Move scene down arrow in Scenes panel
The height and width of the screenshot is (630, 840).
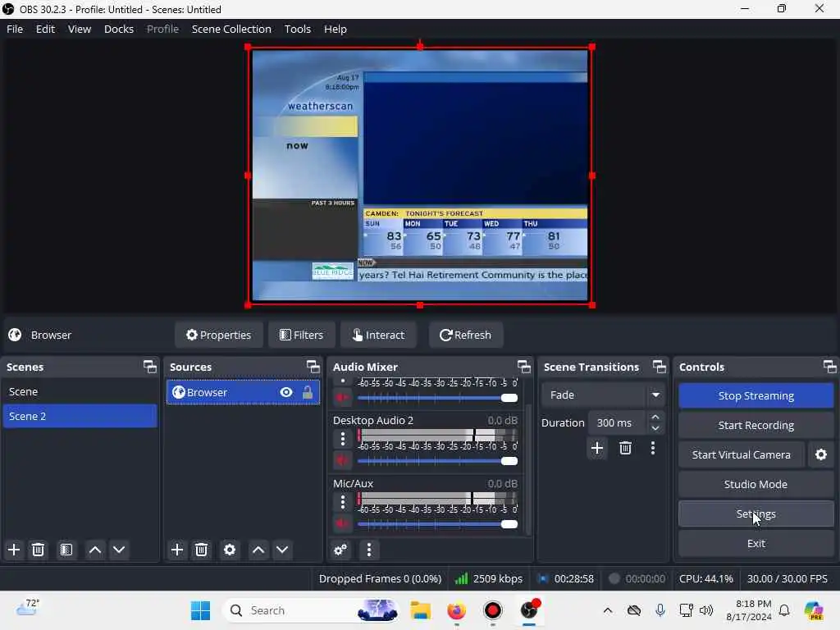[119, 550]
